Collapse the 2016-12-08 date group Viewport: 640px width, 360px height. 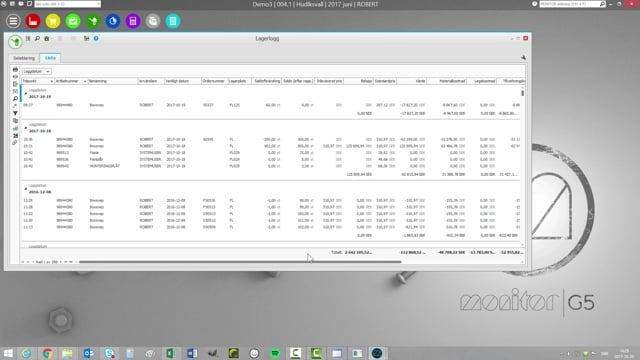click(x=25, y=189)
